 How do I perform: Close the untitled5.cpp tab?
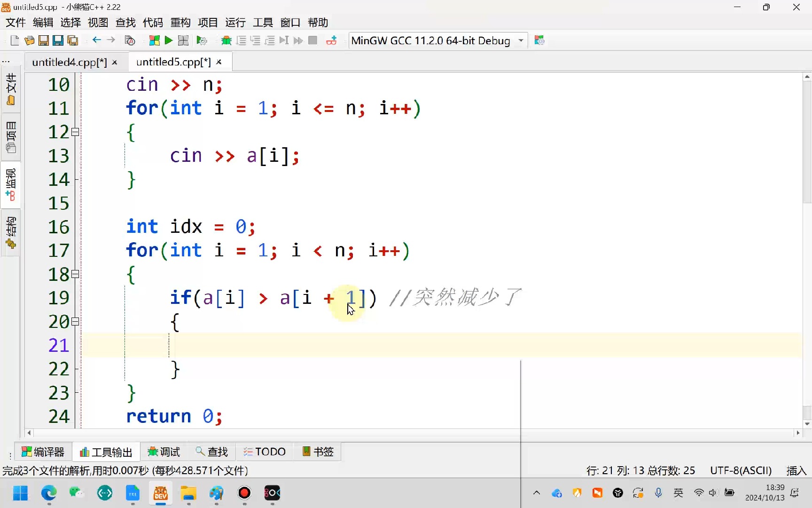219,62
